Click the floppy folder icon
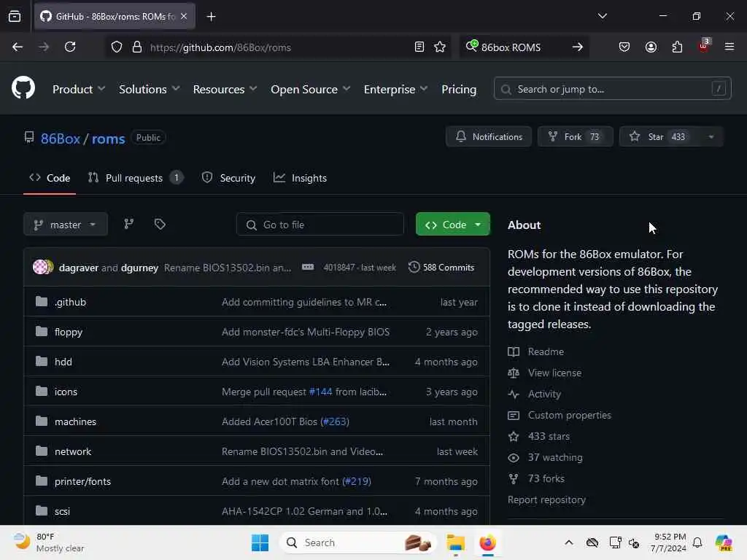This screenshot has height=560, width=747. [42, 332]
